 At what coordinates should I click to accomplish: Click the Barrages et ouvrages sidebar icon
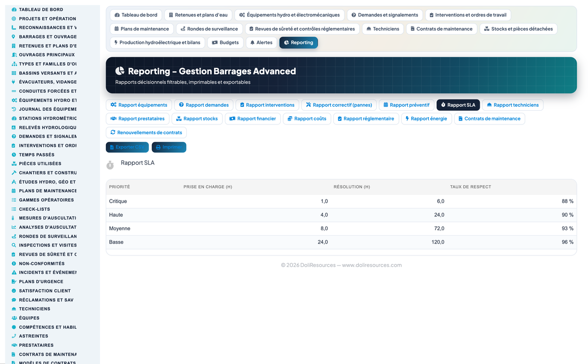pos(14,37)
